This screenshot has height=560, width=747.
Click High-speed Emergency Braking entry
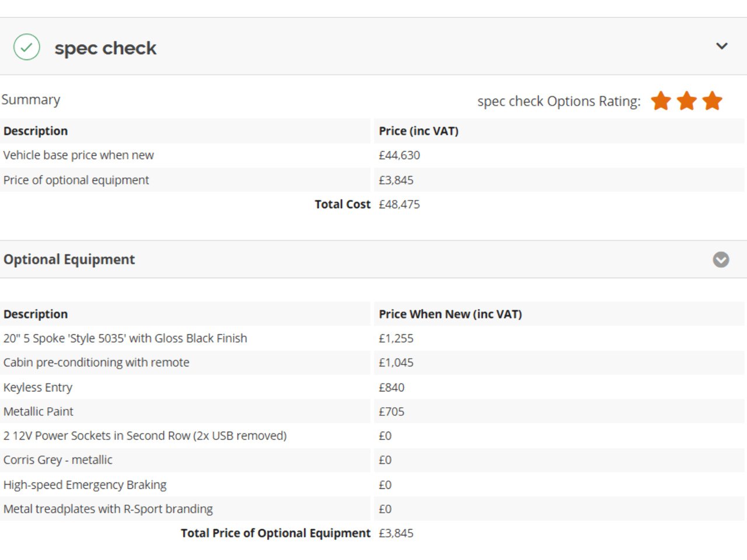(85, 484)
